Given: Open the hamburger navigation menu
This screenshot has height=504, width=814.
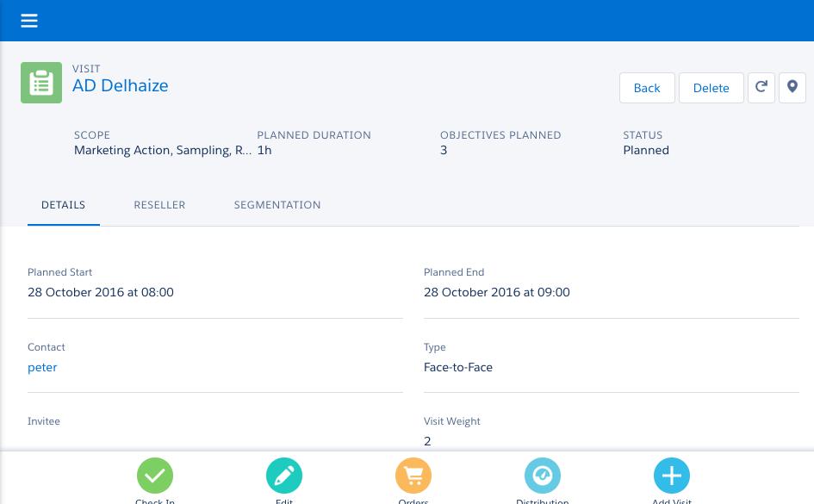Looking at the screenshot, I should coord(29,21).
